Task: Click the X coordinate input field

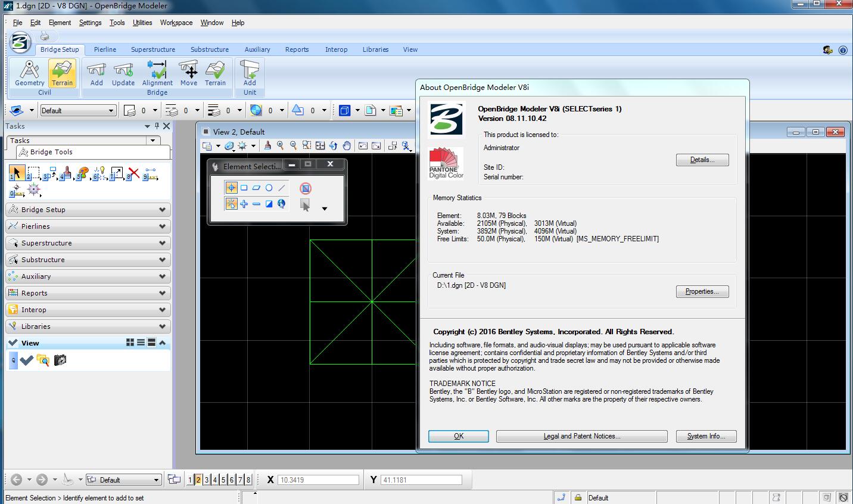Action: 319,480
